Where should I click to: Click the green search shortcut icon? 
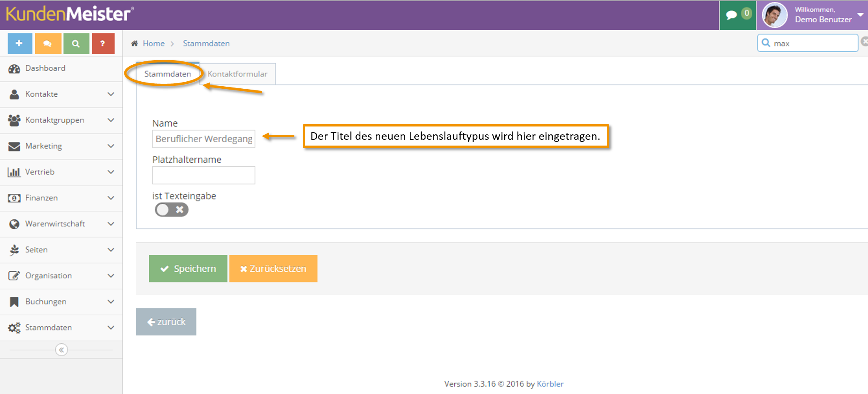click(76, 44)
